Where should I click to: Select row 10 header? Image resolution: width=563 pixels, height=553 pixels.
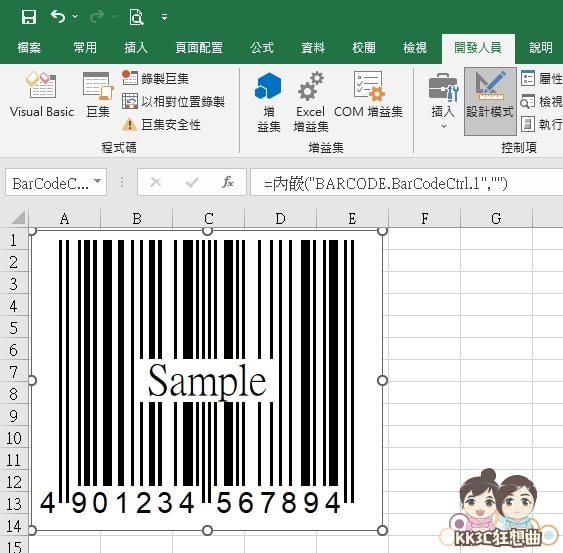[14, 437]
